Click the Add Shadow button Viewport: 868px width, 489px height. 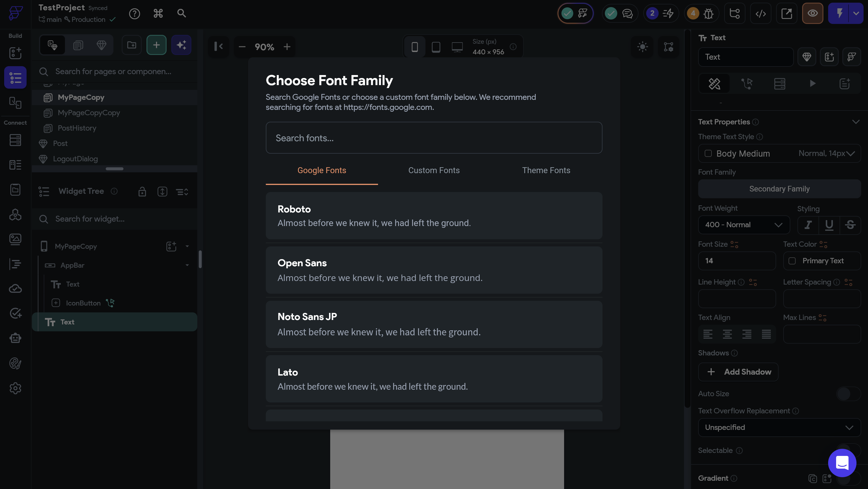(x=738, y=372)
